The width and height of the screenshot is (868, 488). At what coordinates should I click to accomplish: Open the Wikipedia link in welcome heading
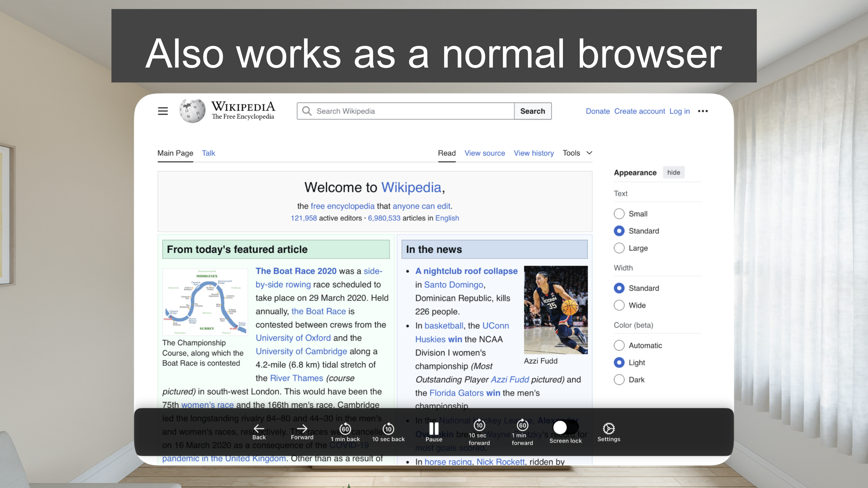pos(411,187)
